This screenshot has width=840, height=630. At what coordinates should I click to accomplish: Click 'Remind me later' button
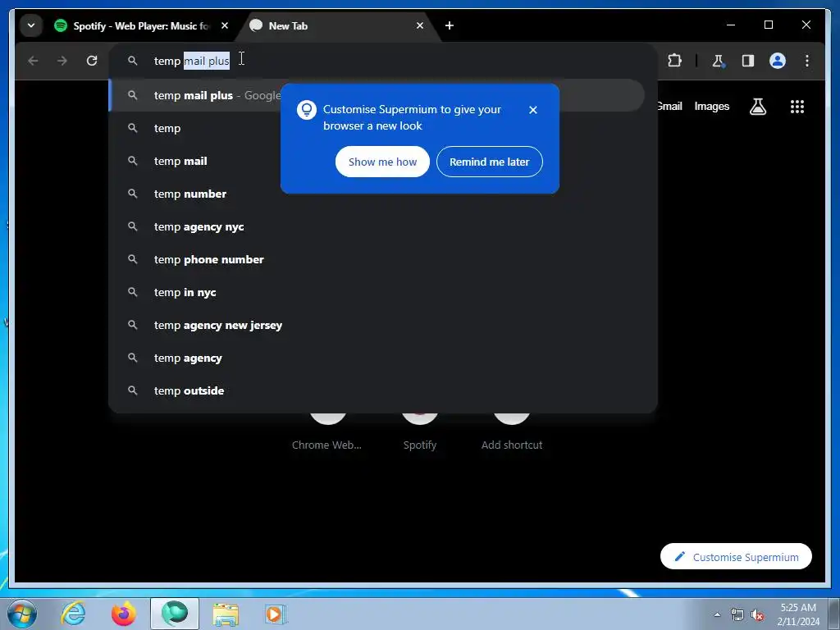[489, 162]
